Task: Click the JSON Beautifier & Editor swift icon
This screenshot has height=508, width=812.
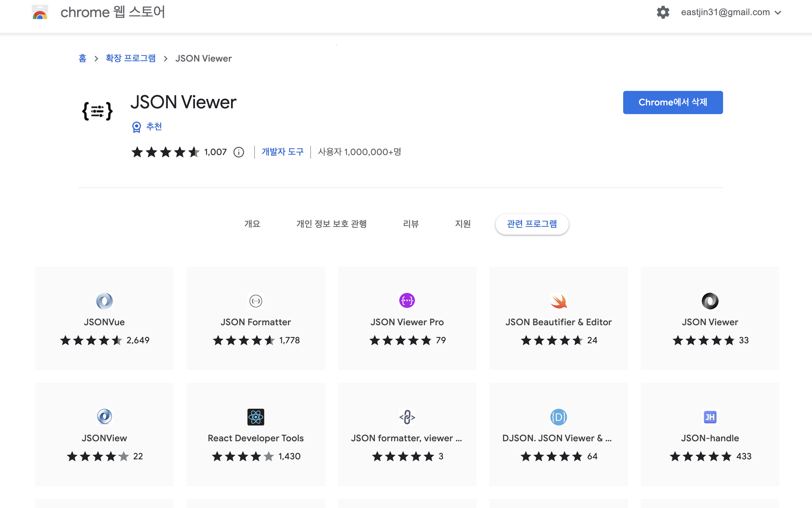Action: click(x=558, y=301)
